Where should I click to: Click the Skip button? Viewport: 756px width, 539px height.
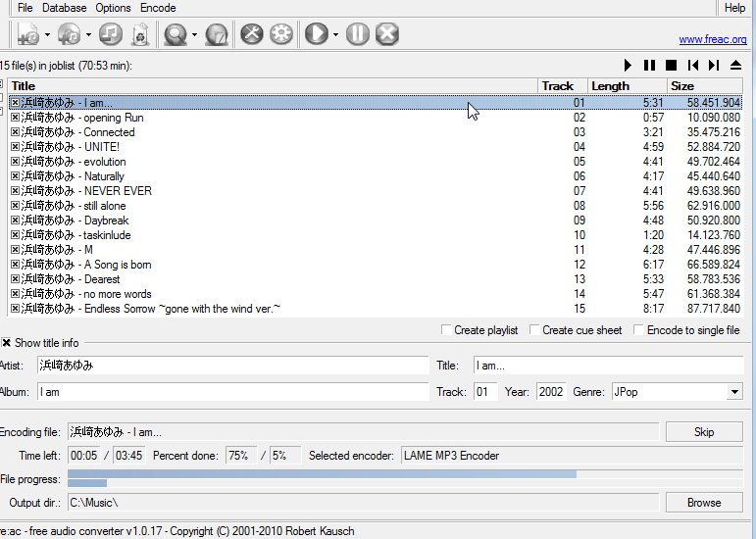point(704,432)
